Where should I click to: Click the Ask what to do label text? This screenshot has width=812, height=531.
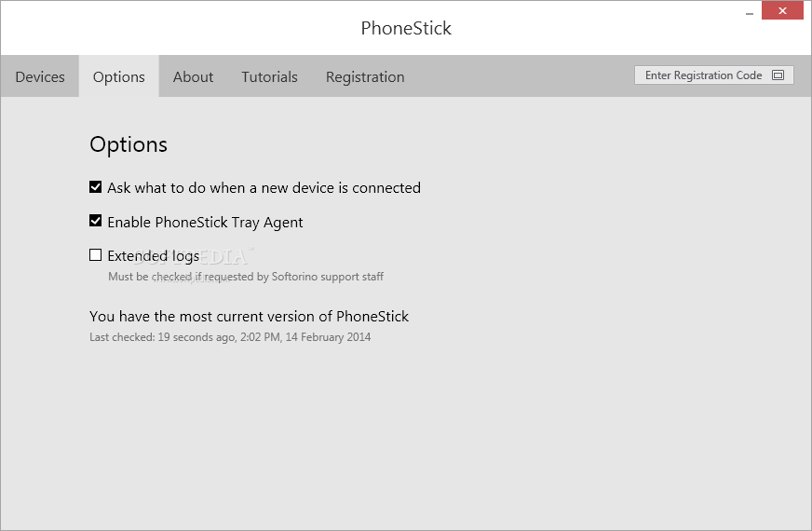264,187
